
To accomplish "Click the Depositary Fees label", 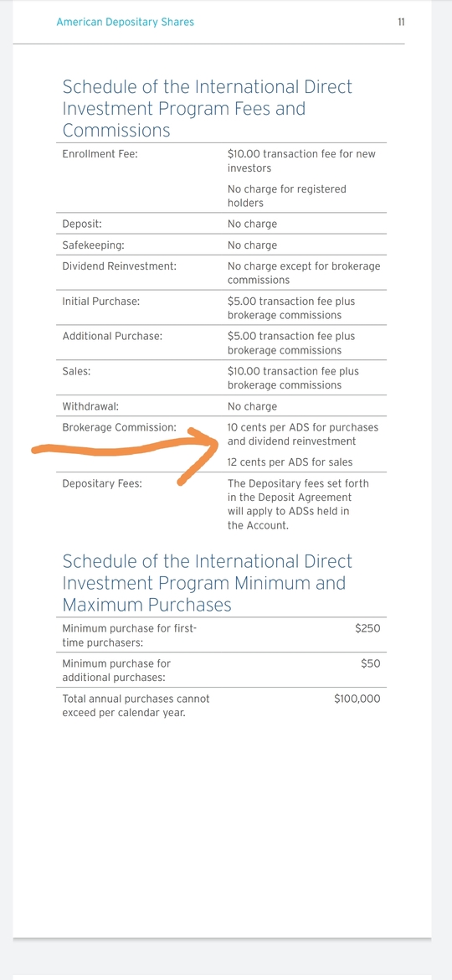I will [x=102, y=484].
